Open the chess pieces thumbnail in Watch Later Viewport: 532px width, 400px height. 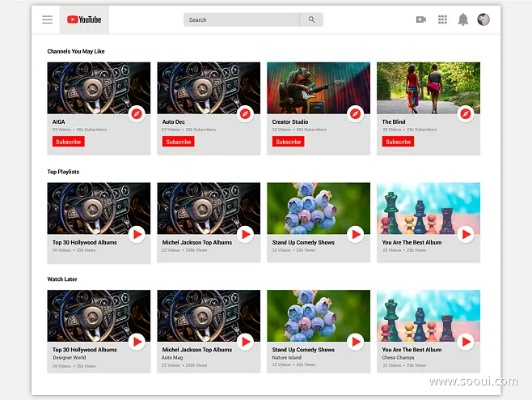point(429,316)
